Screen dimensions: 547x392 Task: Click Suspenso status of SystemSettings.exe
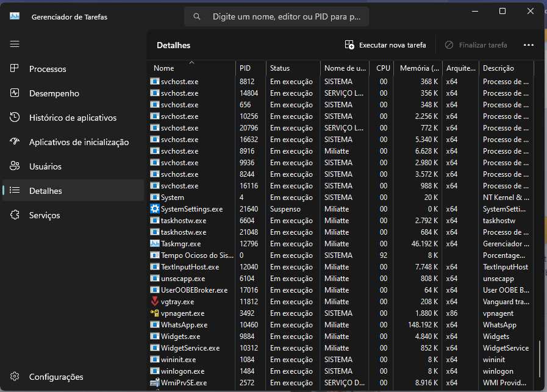(285, 209)
